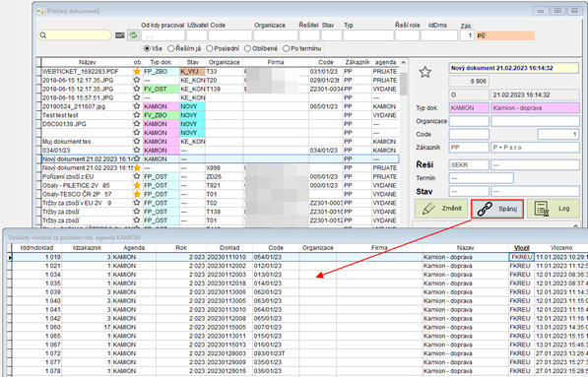
Task: Click the Spáruj chain-link button
Action: [x=496, y=209]
